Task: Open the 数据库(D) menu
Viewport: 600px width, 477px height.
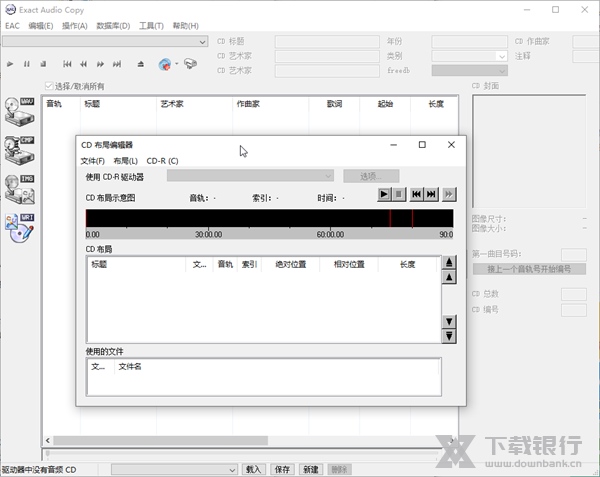Action: tap(113, 26)
